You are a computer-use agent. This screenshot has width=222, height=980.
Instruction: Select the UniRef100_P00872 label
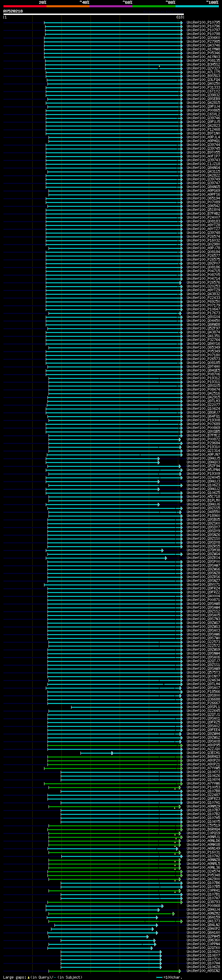click(x=203, y=439)
